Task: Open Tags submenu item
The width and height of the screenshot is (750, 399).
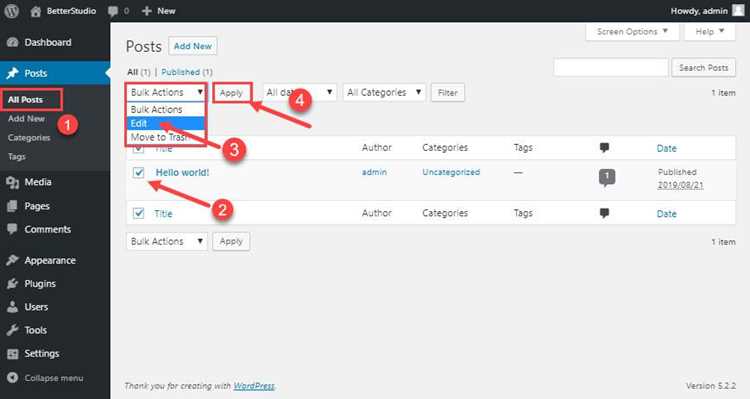Action: (17, 156)
